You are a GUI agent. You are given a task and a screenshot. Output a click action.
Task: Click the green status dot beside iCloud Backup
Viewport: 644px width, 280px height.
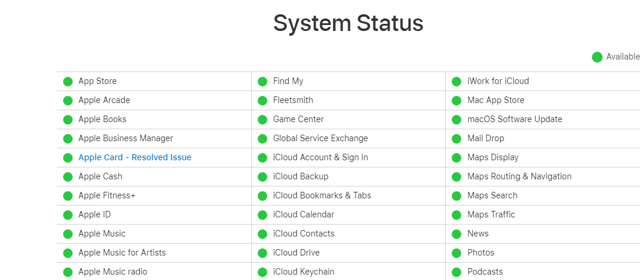click(x=262, y=177)
